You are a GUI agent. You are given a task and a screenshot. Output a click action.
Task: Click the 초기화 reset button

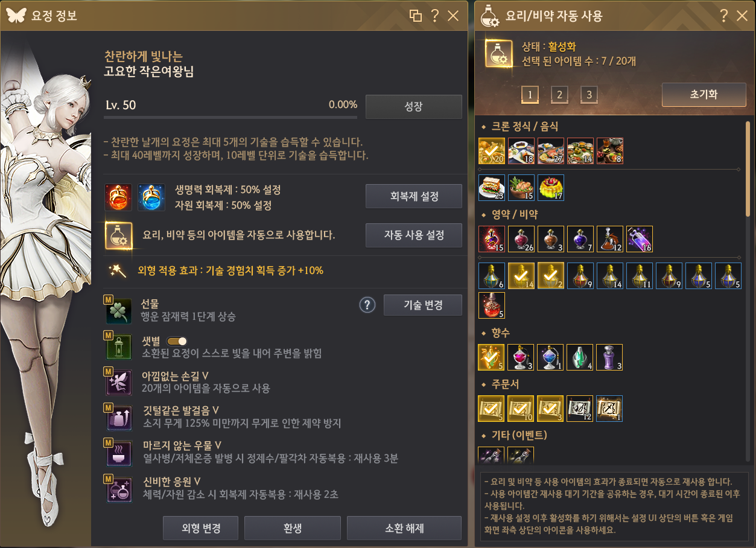coord(704,95)
